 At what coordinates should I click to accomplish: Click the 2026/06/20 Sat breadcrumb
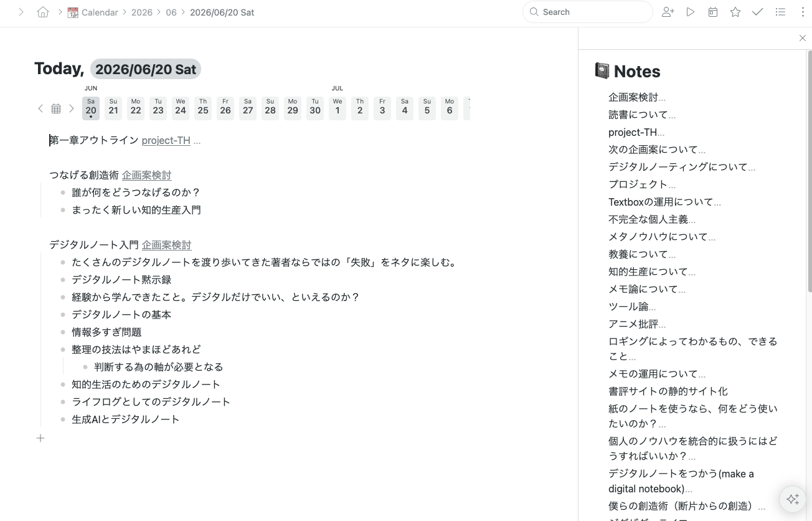(222, 12)
